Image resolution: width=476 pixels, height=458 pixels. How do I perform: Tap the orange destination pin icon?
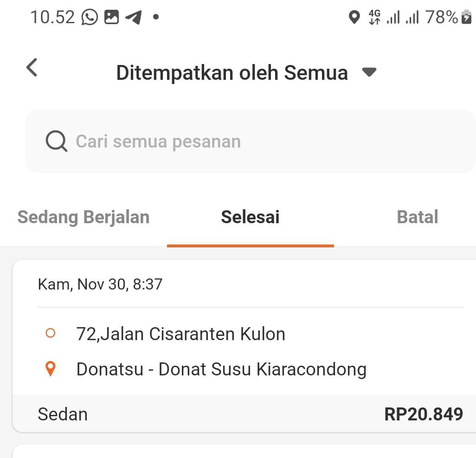tap(51, 369)
